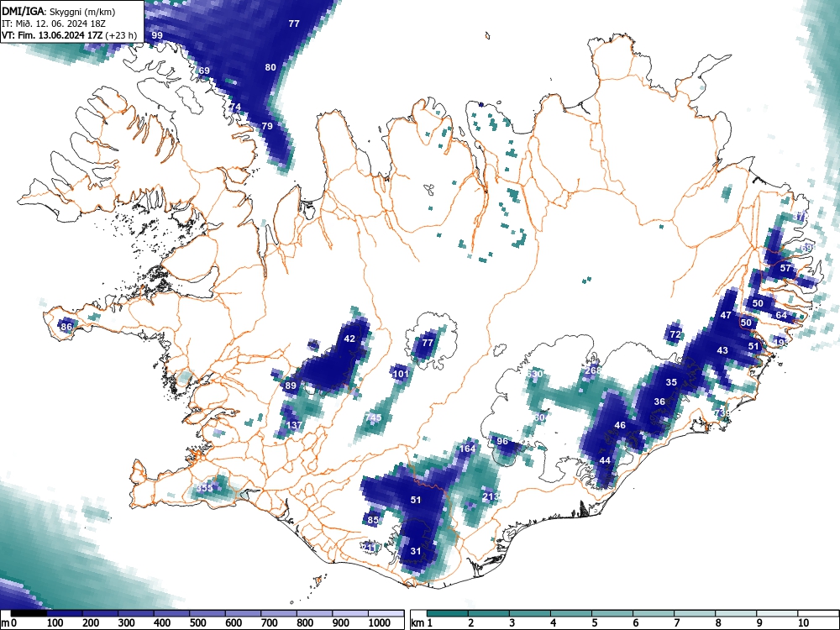Click the dark teal swatch above 'km 1'
Viewport: 840px width, 630px height.
[448, 613]
